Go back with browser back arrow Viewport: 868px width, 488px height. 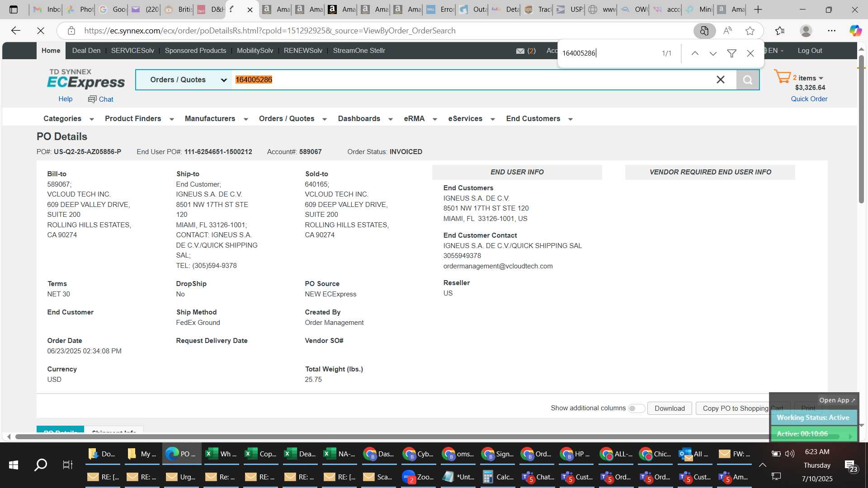pyautogui.click(x=16, y=31)
